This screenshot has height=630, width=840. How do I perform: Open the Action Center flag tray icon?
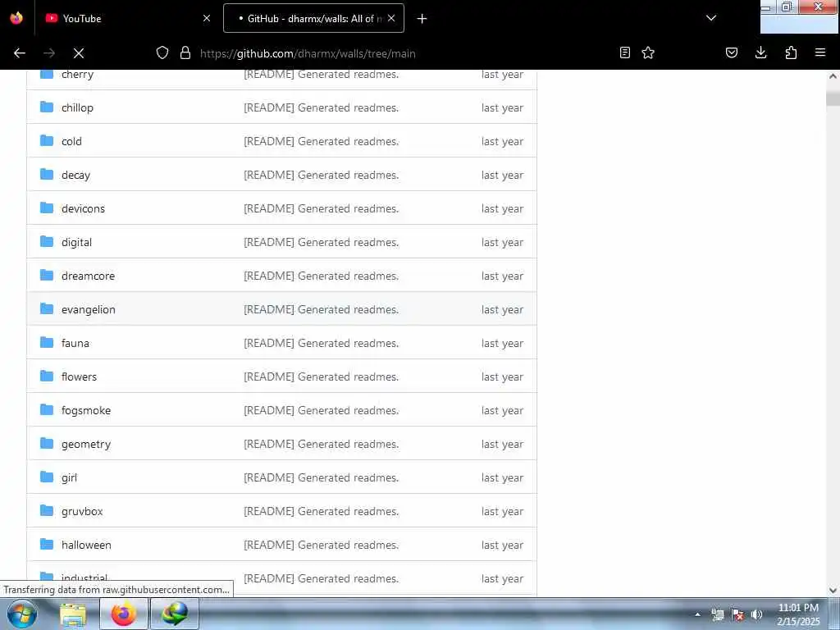coord(737,614)
